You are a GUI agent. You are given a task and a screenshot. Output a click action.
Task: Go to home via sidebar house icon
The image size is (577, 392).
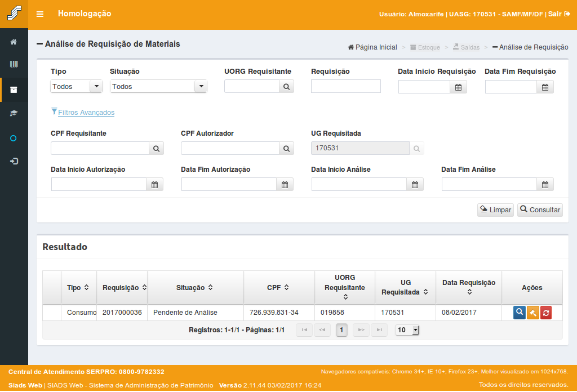click(x=14, y=42)
